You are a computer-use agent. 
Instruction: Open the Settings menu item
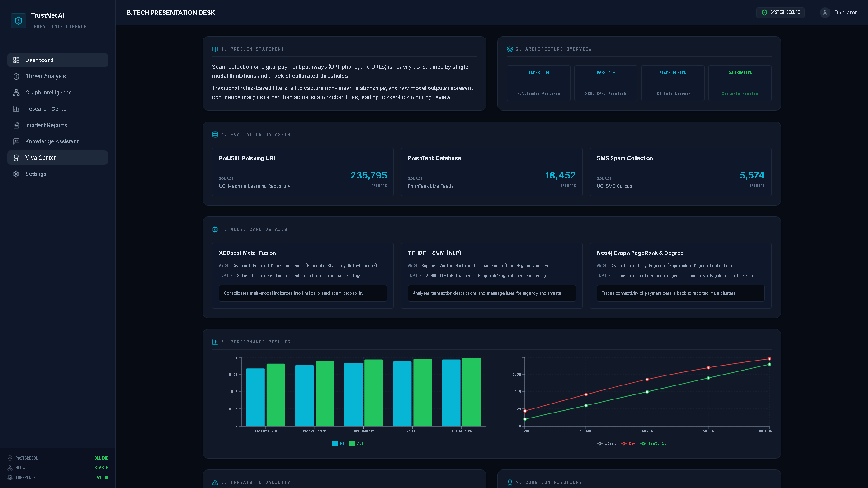click(x=57, y=174)
